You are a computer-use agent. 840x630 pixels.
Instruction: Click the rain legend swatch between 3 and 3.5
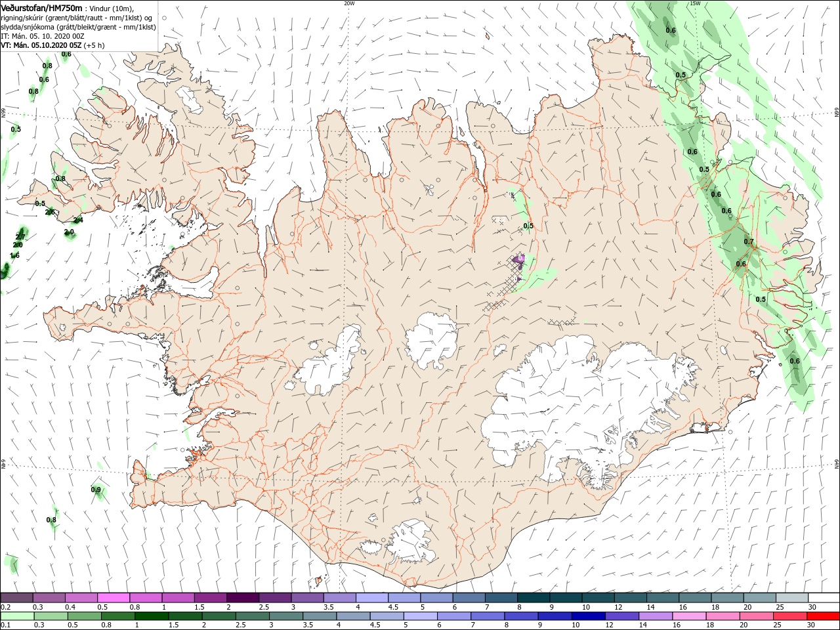[286, 616]
